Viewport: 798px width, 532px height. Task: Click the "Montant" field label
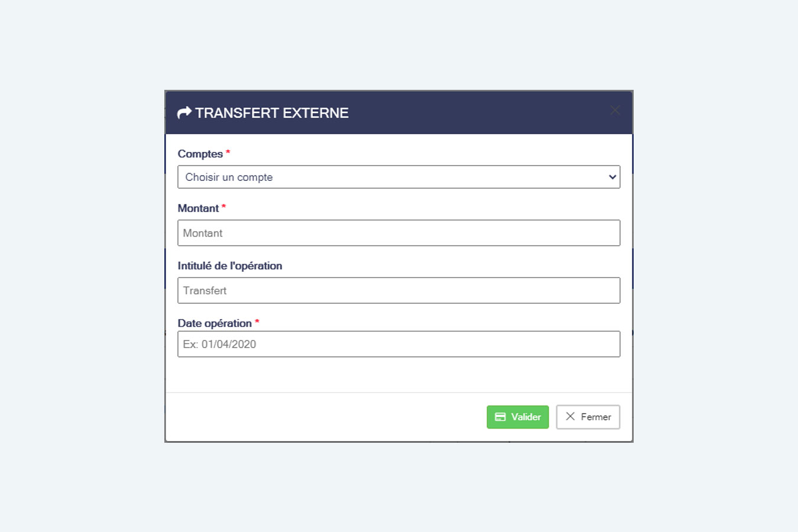[x=198, y=208]
